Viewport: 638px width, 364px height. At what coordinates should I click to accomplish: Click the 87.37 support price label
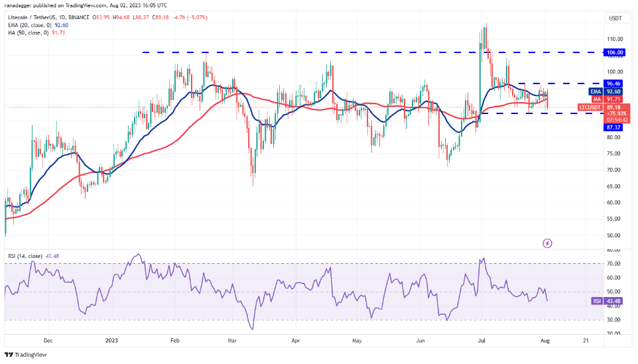pos(615,127)
